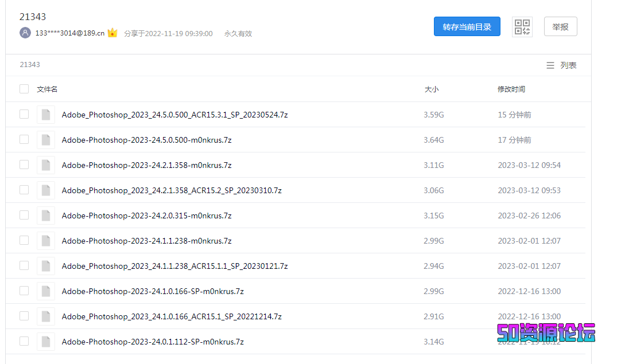Screen dimensions: 621x364
Task: Check the box for Adobe-Photoshop-2023-24.0.1.112-SP-m0nkrus.7z
Action: click(24, 341)
